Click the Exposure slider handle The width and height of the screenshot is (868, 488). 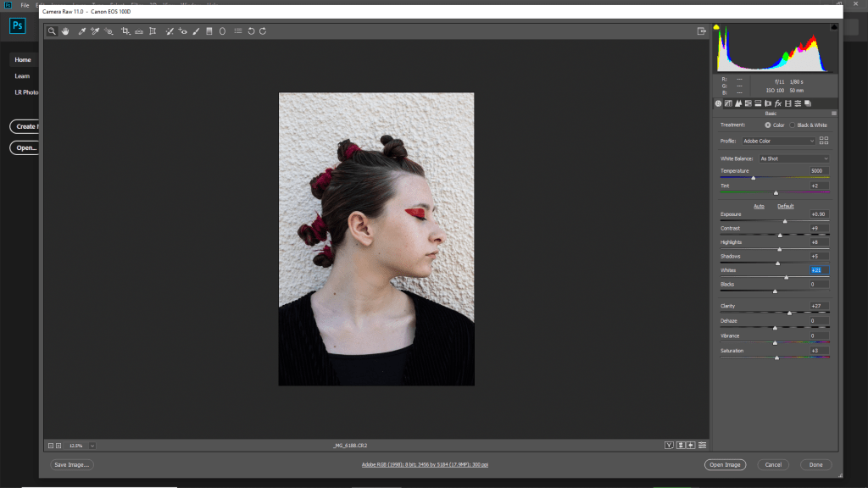point(785,221)
